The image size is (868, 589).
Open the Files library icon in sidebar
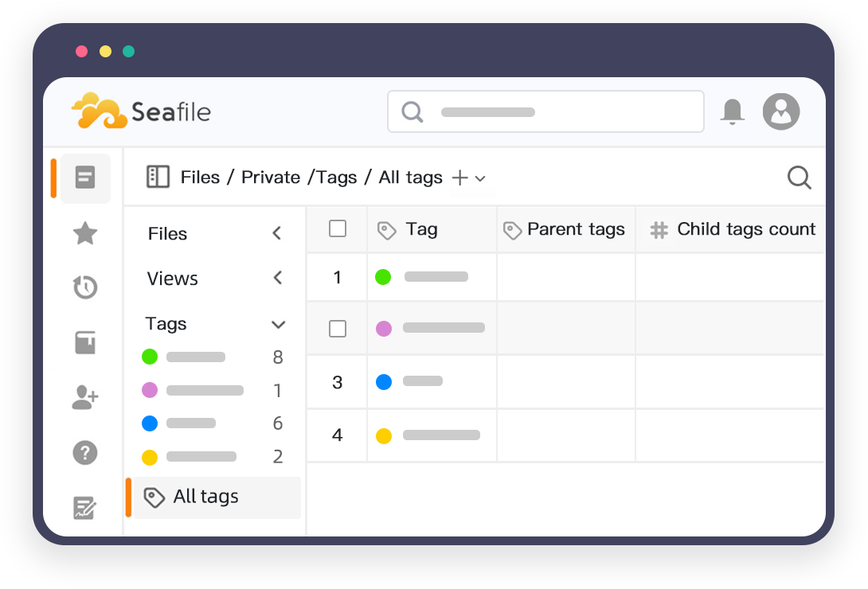click(85, 177)
